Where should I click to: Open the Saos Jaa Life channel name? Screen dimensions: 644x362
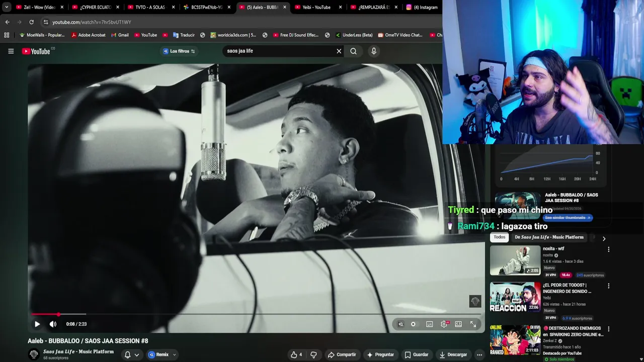pyautogui.click(x=78, y=351)
